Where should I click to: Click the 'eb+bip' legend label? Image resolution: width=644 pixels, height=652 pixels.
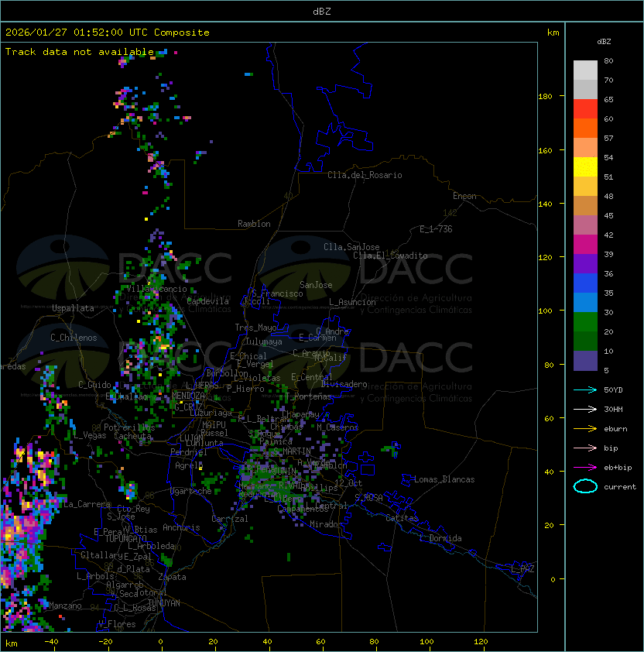[618, 468]
